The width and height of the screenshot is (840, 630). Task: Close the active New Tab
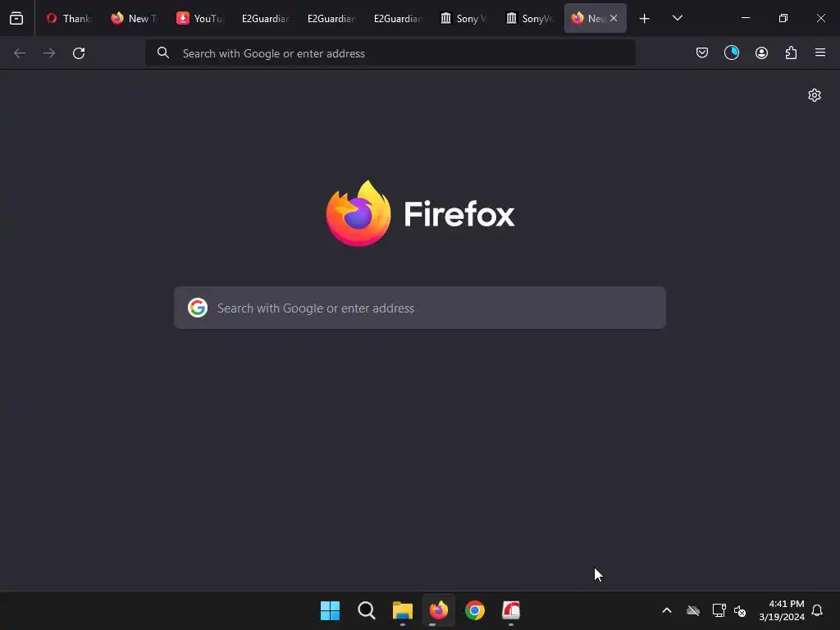click(x=614, y=18)
